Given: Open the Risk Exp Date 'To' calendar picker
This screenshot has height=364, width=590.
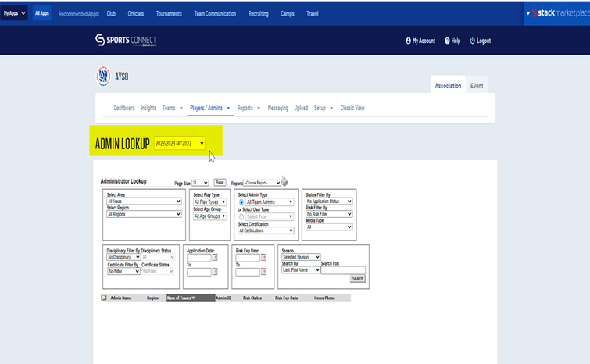Looking at the screenshot, I should coord(263,272).
